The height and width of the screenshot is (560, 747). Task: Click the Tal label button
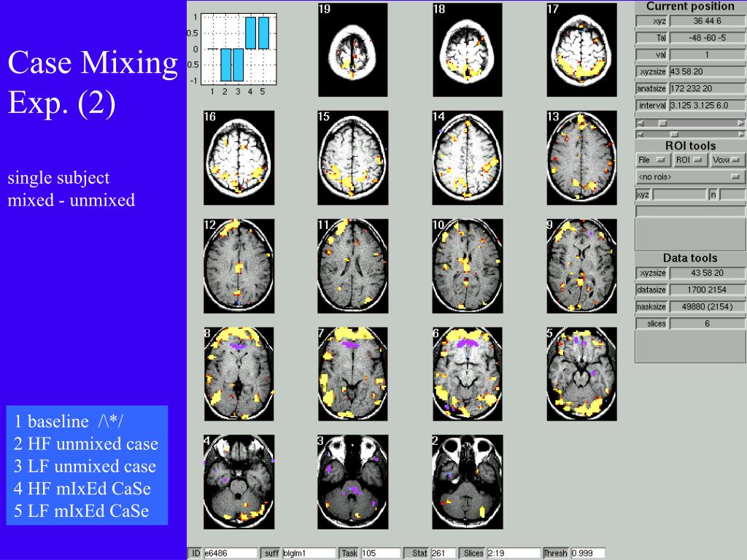click(x=651, y=38)
